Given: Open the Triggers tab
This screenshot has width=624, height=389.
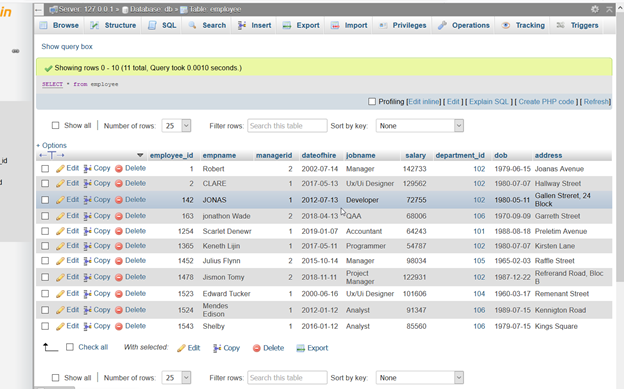Looking at the screenshot, I should (577, 25).
